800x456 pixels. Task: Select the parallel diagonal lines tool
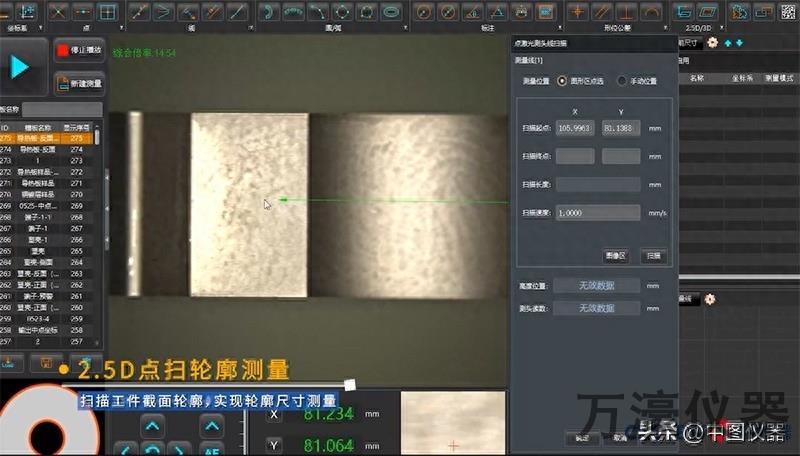point(212,12)
